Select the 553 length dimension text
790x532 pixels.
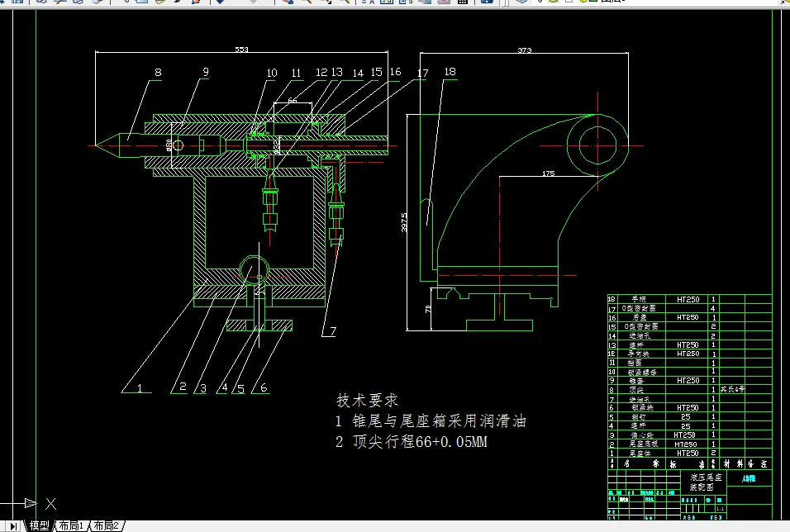tap(241, 50)
